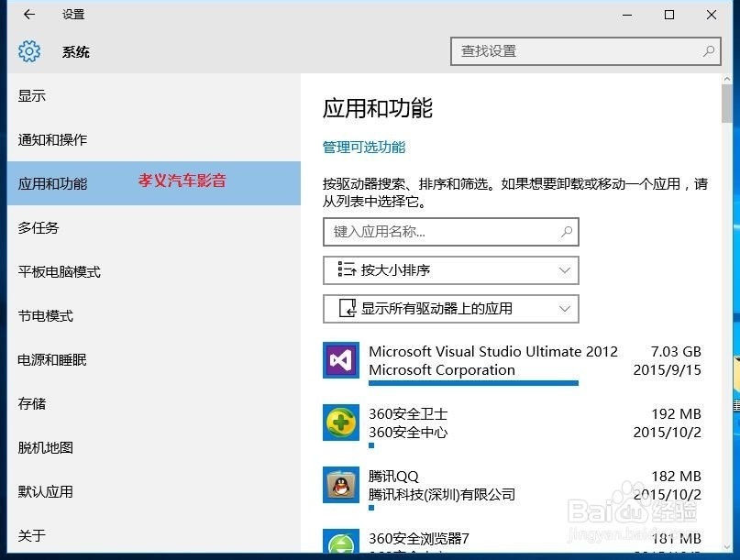
Task: Open 多任务 settings page
Action: click(x=154, y=228)
